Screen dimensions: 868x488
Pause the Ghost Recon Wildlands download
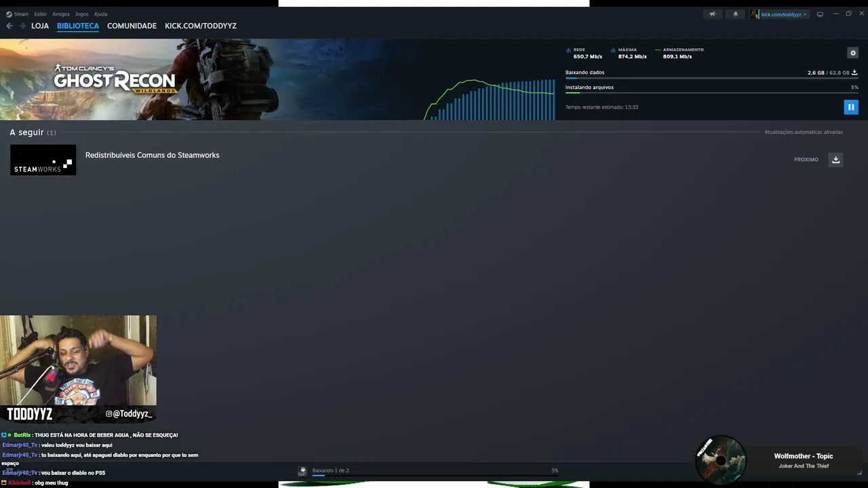tap(851, 107)
